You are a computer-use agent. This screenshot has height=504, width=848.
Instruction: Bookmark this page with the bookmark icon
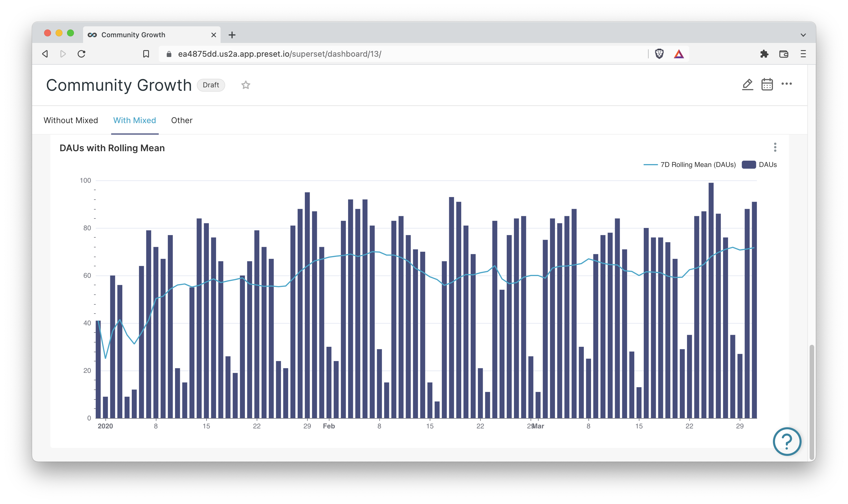(146, 54)
